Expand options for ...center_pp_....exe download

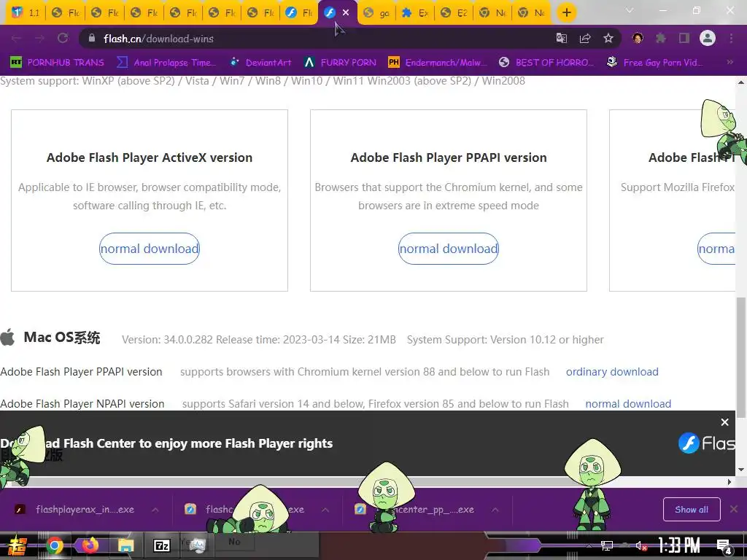click(495, 510)
